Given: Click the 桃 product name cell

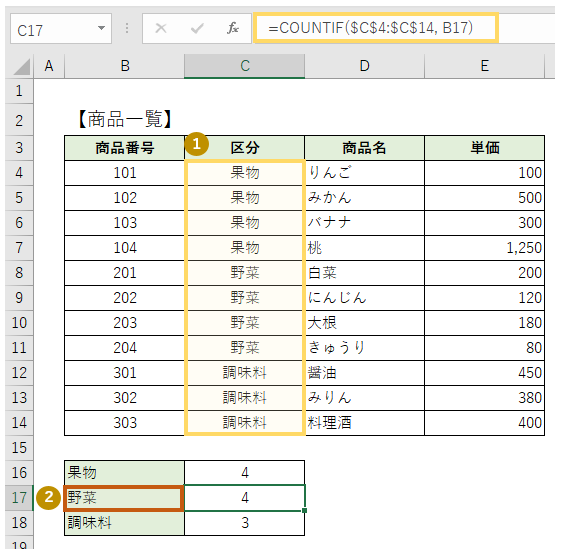Looking at the screenshot, I should click(x=364, y=248).
